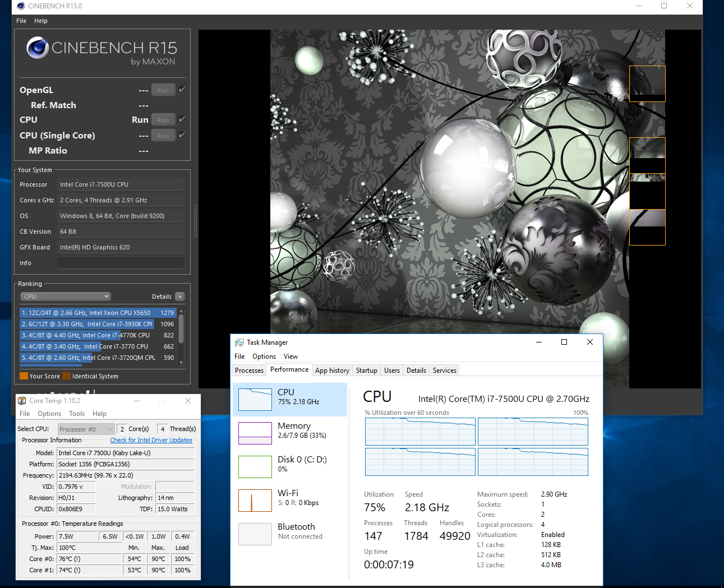
Task: Click the Up time value
Action: (x=389, y=564)
